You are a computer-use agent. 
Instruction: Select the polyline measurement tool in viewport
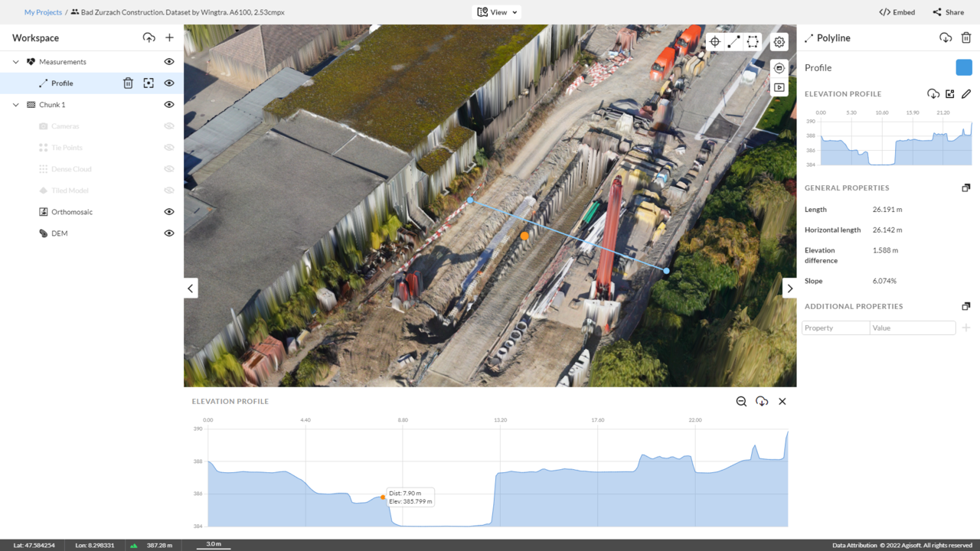coord(733,42)
